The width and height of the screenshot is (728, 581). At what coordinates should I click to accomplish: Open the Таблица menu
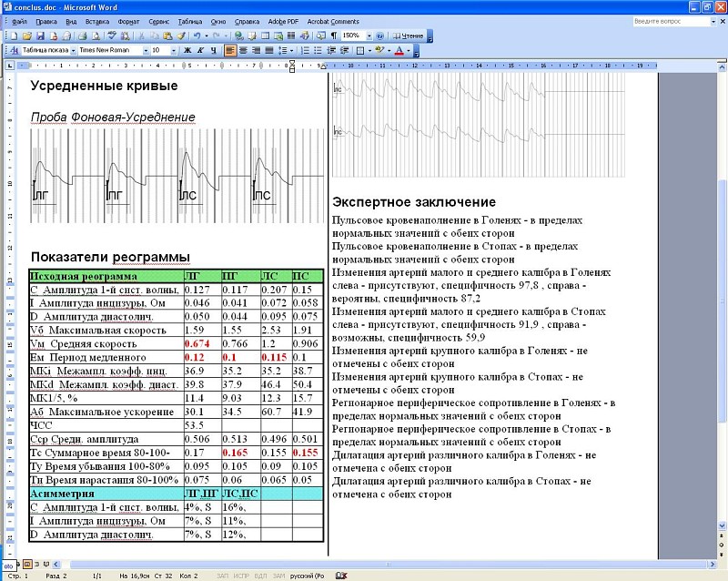(x=190, y=21)
